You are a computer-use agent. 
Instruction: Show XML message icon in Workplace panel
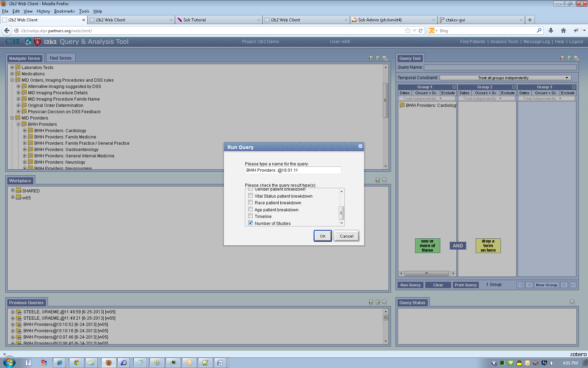(x=377, y=180)
